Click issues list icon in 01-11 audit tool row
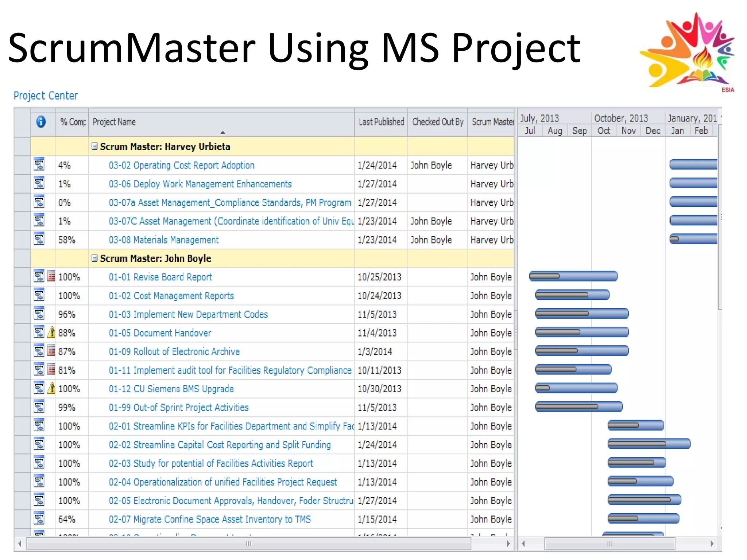The width and height of the screenshot is (747, 560). click(51, 369)
